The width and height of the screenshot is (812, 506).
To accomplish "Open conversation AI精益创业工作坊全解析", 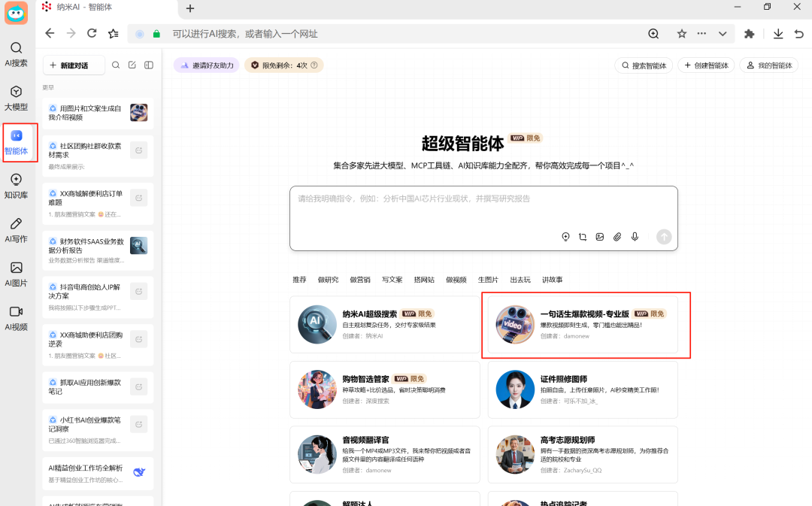I will 98,474.
